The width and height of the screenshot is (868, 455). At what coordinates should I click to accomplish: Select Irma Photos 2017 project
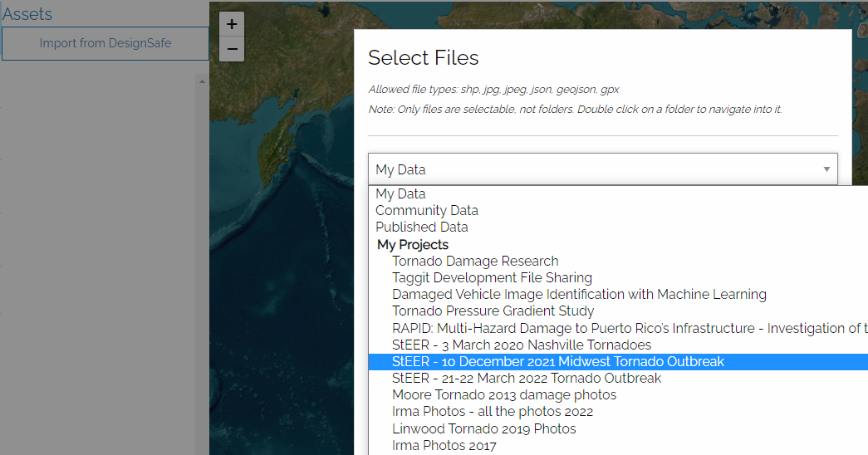(x=444, y=446)
